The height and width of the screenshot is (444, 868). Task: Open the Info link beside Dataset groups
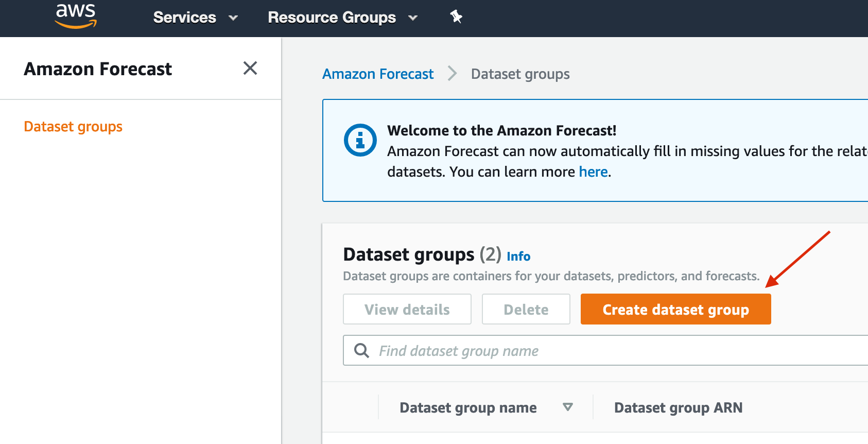click(518, 256)
